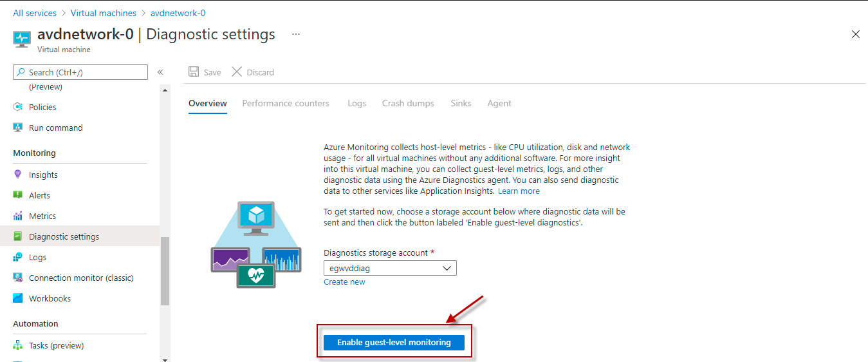Click the Logs icon in sidebar
Viewport: 868px width, 362px height.
18,257
